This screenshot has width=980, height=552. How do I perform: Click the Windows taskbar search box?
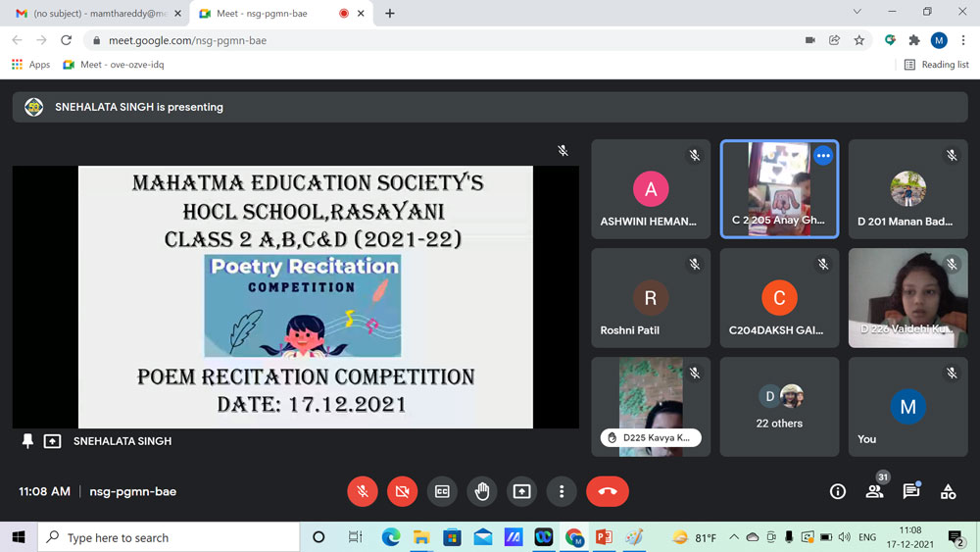coord(169,537)
